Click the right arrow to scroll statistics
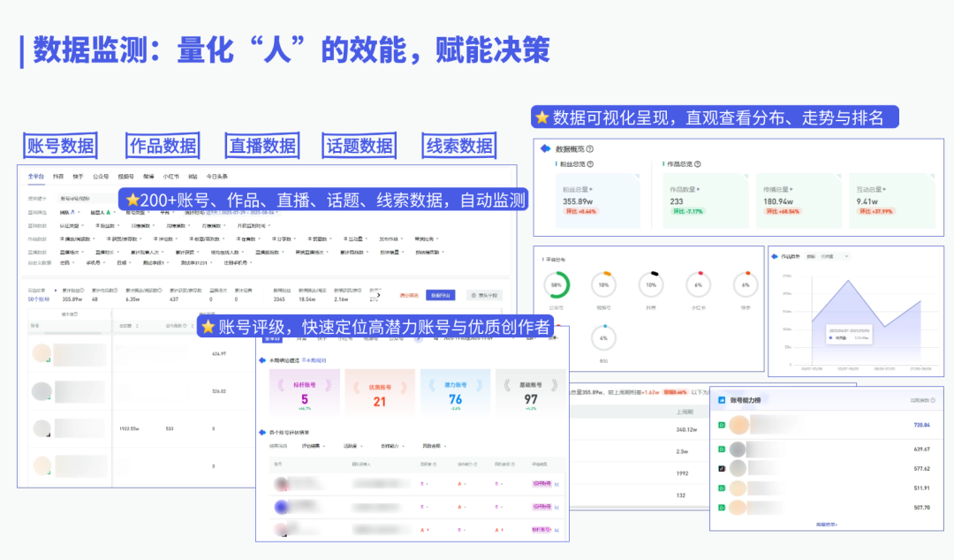This screenshot has width=954, height=560. 379,295
